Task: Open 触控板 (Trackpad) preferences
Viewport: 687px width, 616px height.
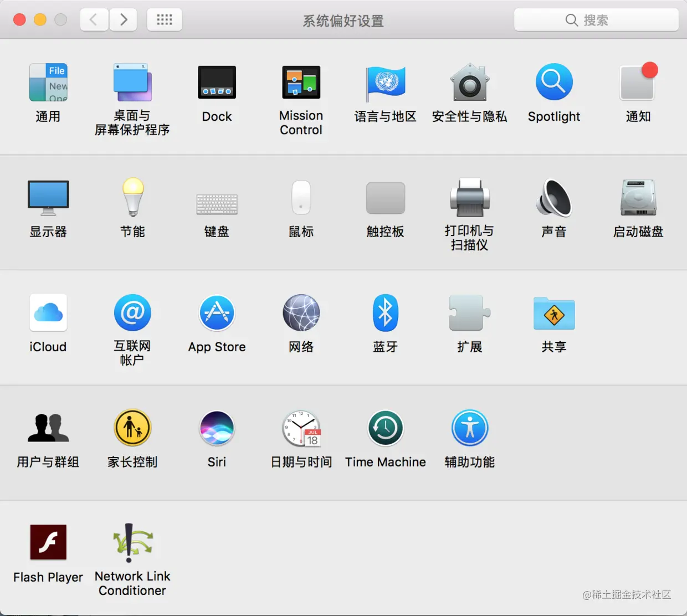Action: (x=386, y=198)
